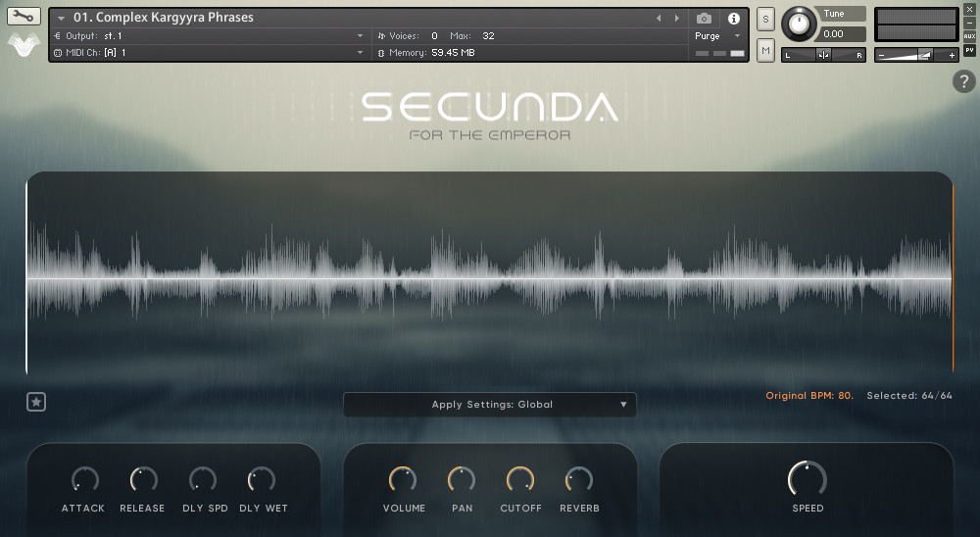Open the question mark help button
Screen dimensions: 980x537
coord(963,81)
